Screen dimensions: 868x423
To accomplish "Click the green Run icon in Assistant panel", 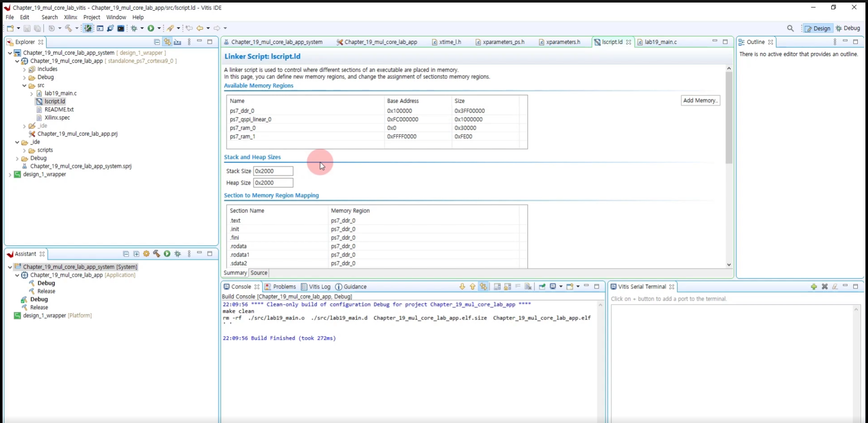I will [x=167, y=254].
